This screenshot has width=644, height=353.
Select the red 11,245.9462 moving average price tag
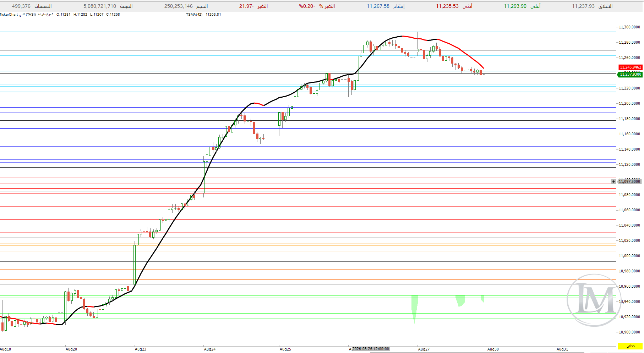tap(630, 67)
